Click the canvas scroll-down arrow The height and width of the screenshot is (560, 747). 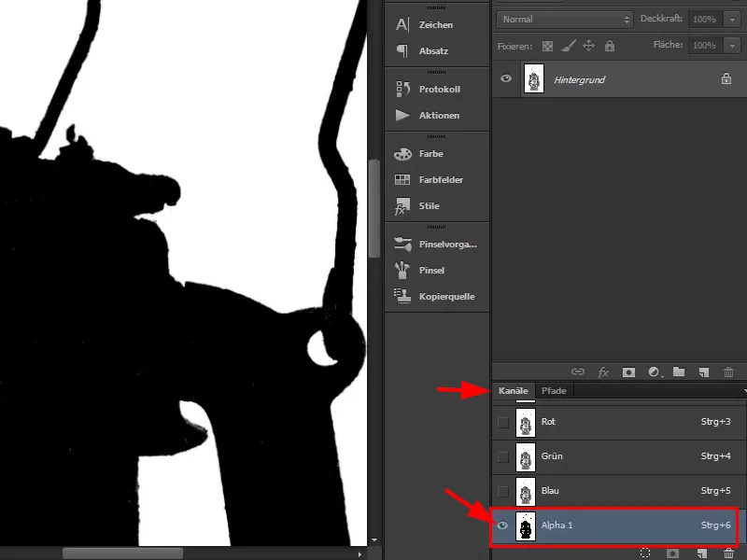tap(374, 540)
